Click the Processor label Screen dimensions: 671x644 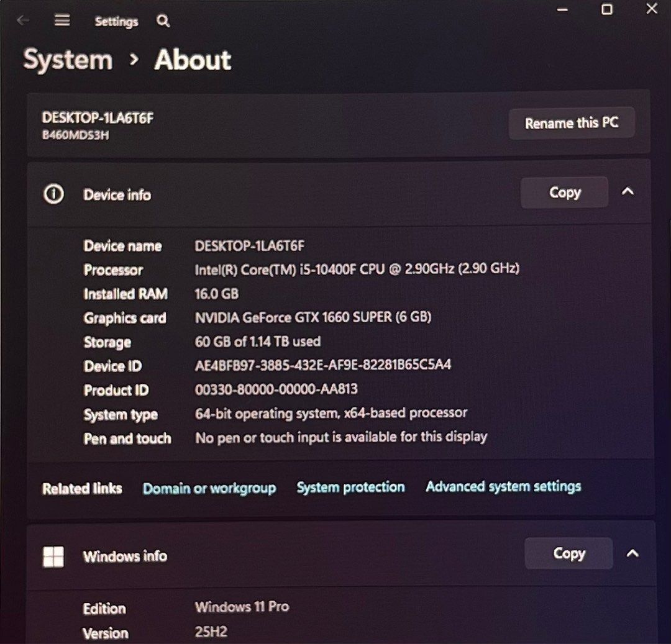point(114,270)
